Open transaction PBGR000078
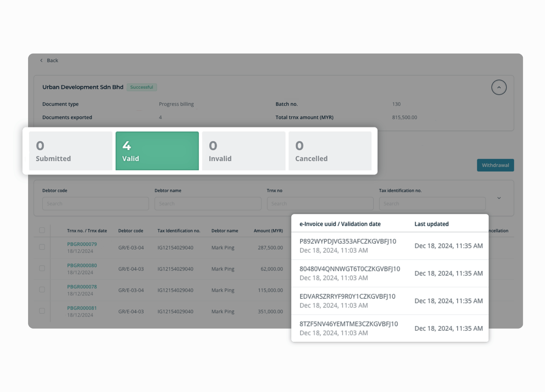Screen dimensions: 545x392 [x=82, y=287]
